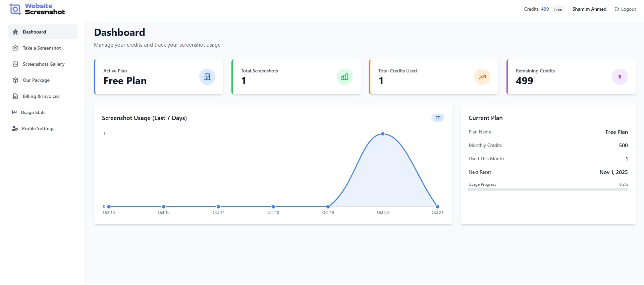Select the 7D range badge
Screen dimensions: 644x285
coord(438,118)
